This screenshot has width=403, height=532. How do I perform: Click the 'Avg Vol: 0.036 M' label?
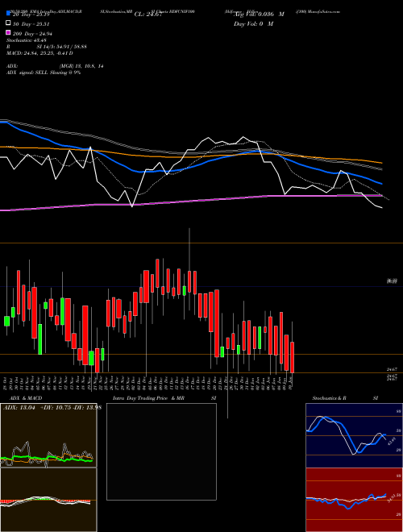pos(260,15)
